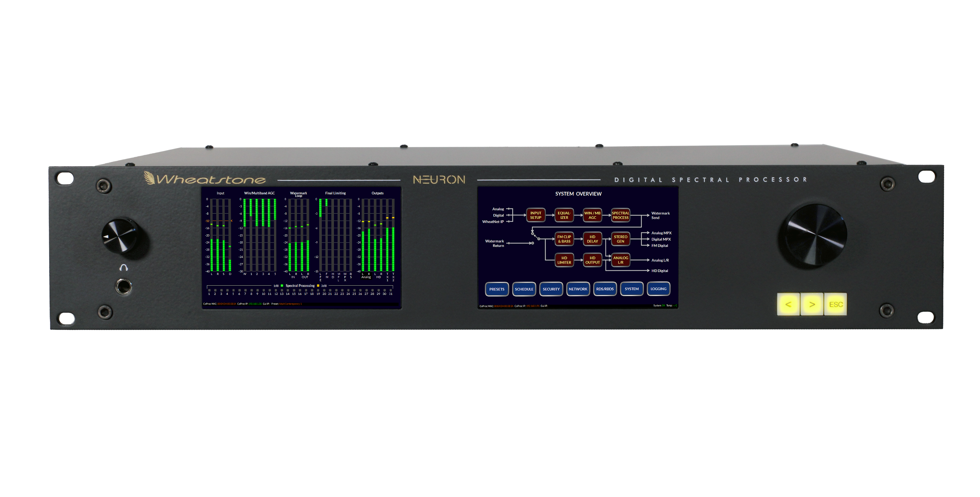Open the HD LIMITER block
The height and width of the screenshot is (497, 980).
564,260
